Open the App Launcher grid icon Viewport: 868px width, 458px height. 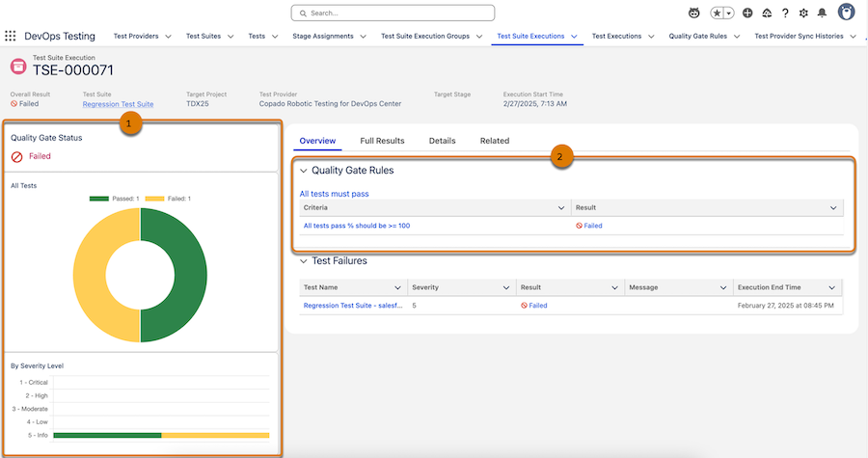[10, 36]
